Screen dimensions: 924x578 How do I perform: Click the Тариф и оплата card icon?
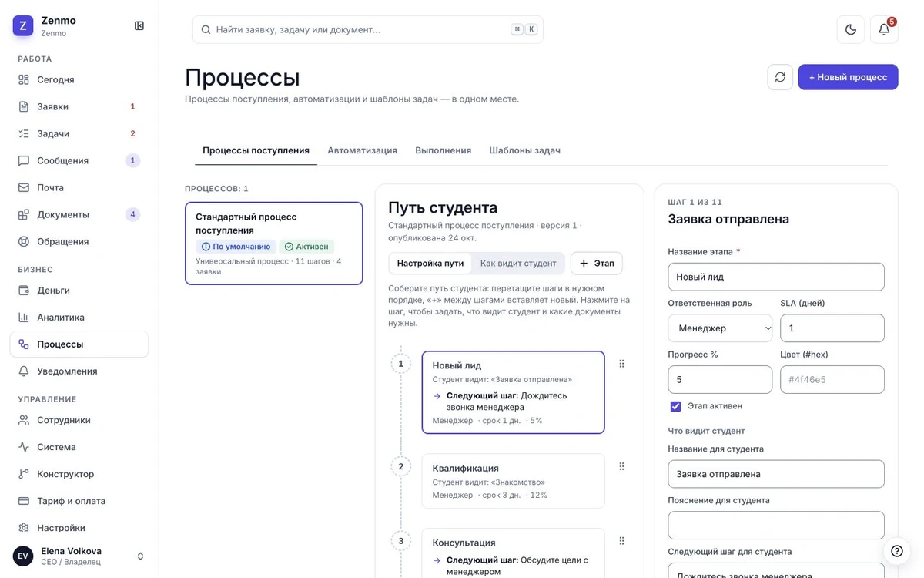[24, 501]
